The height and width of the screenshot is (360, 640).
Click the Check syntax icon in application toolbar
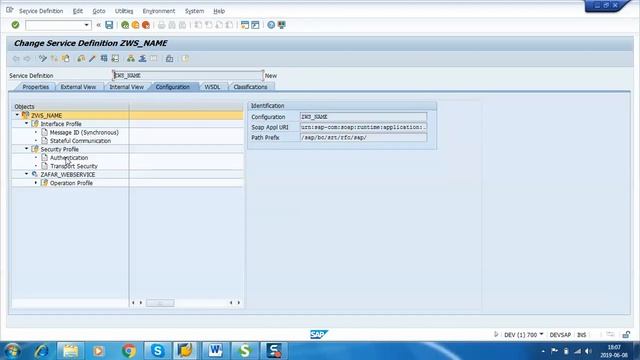coord(54,59)
